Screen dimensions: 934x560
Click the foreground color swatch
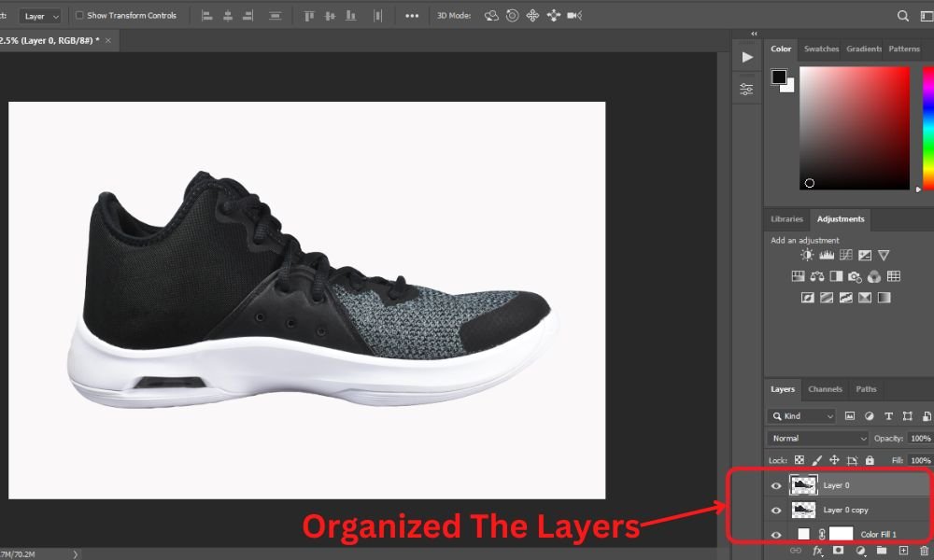779,77
